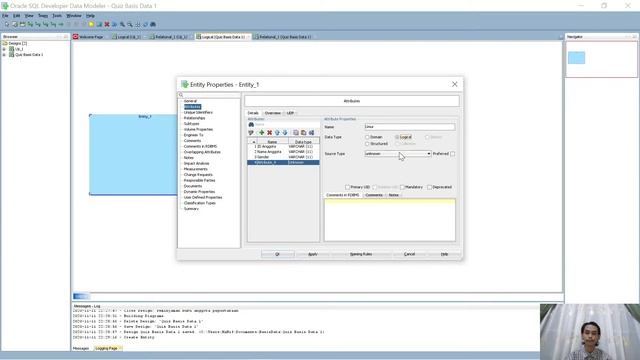Click the copy attributes icon
640x360 pixels.
pos(296,133)
